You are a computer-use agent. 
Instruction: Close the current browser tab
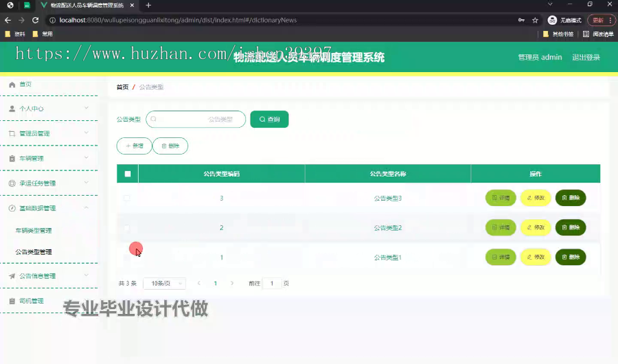coord(132,5)
